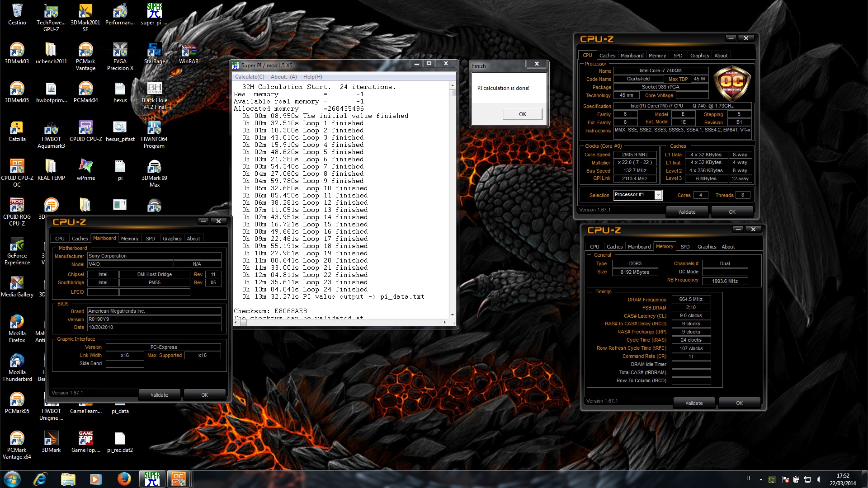Image resolution: width=868 pixels, height=488 pixels.
Task: Launch WinRAR from desktop
Action: (189, 53)
